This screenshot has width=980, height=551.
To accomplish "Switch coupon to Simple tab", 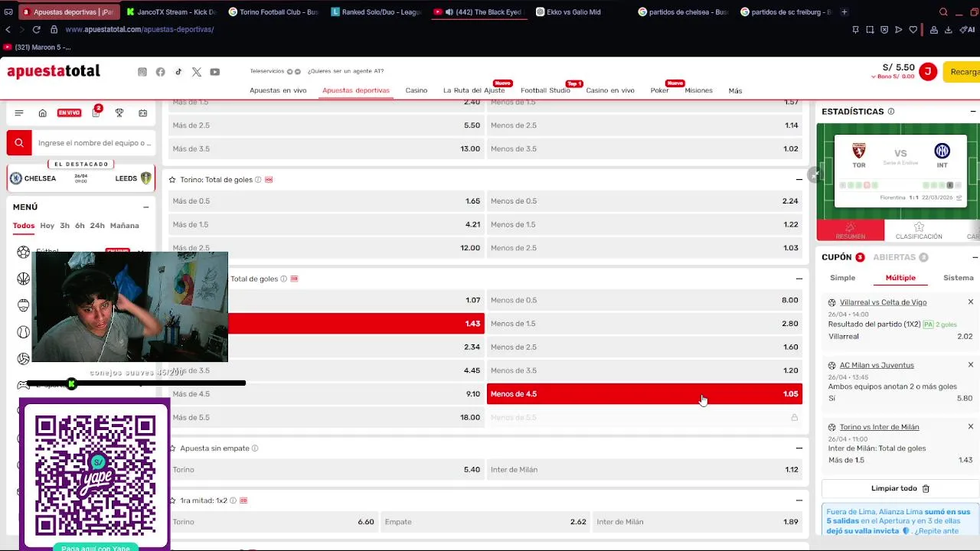I will [x=843, y=278].
